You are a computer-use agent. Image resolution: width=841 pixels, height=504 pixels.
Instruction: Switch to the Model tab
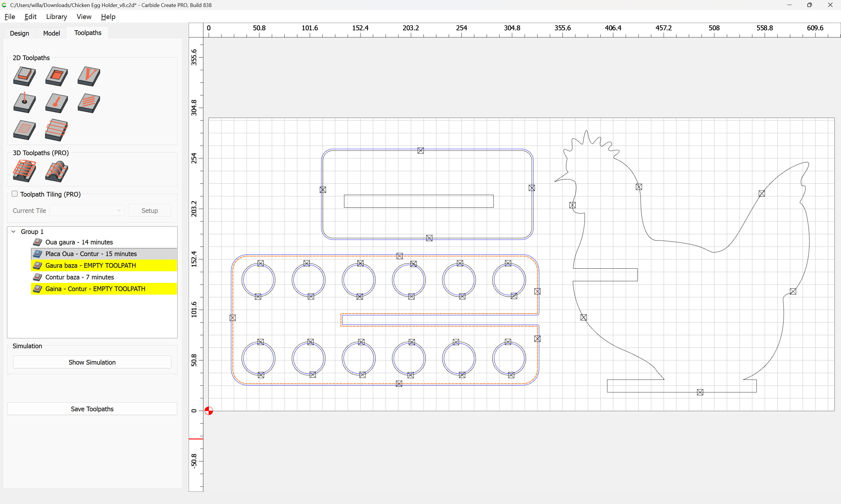(x=51, y=33)
